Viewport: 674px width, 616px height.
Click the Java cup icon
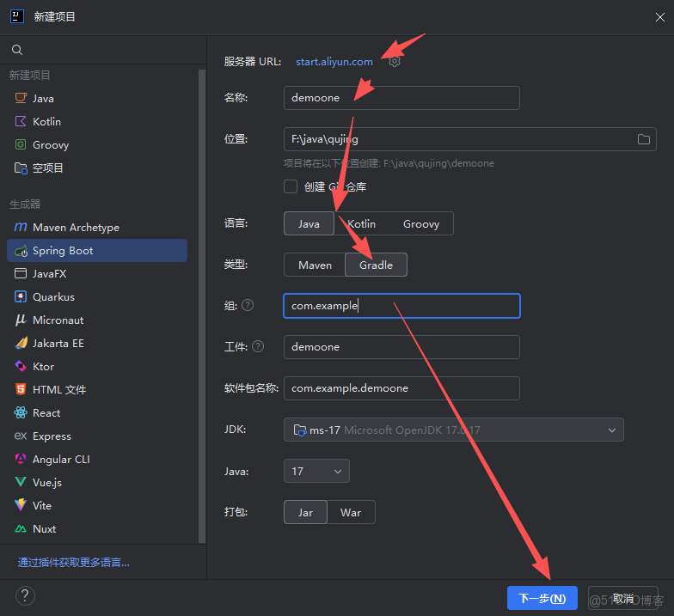tap(21, 98)
